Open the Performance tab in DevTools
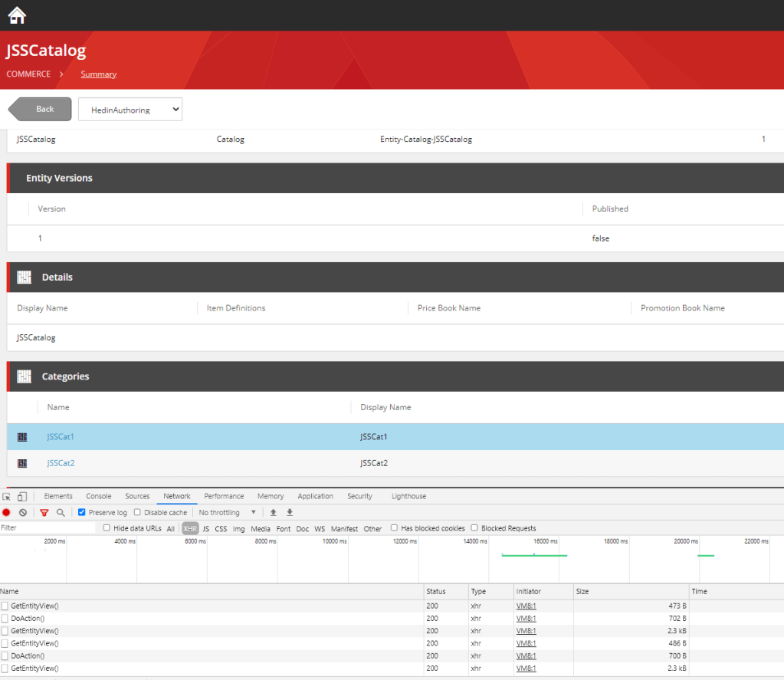Screen dimensions: 784x680 tap(224, 497)
